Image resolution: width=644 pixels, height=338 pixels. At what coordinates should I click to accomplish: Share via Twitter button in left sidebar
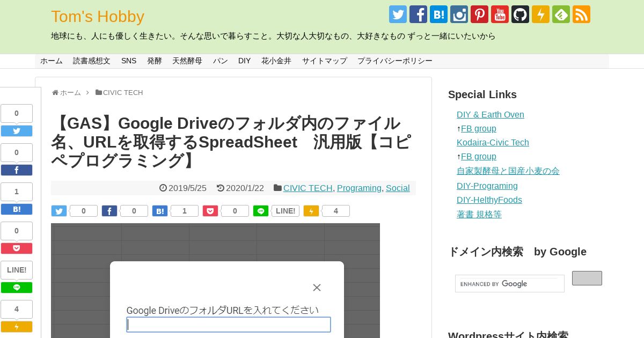[x=17, y=131]
